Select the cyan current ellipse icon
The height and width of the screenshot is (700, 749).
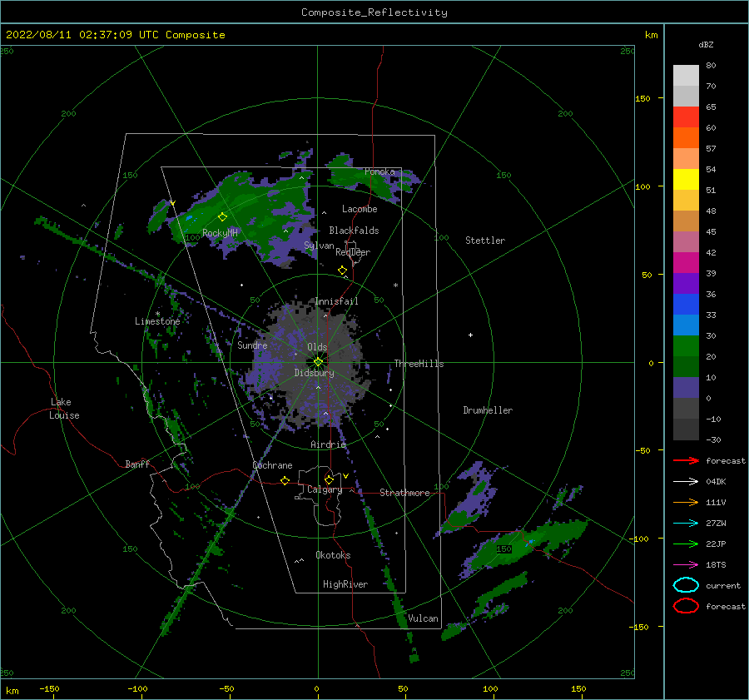686,585
